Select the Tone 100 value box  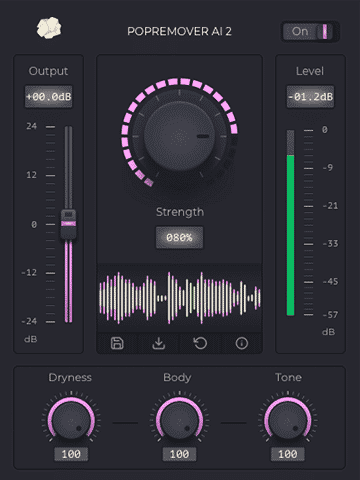tap(288, 454)
